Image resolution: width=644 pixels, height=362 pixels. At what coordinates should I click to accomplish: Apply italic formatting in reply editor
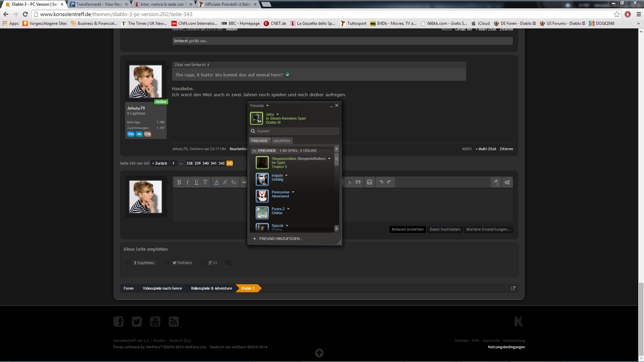(x=187, y=182)
